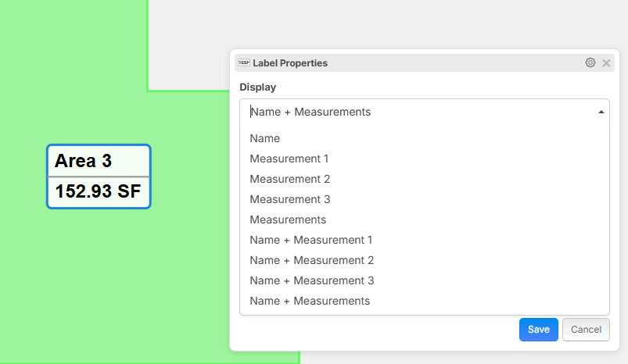Click the Display combo box text field
628x364 pixels.
pyautogui.click(x=414, y=112)
